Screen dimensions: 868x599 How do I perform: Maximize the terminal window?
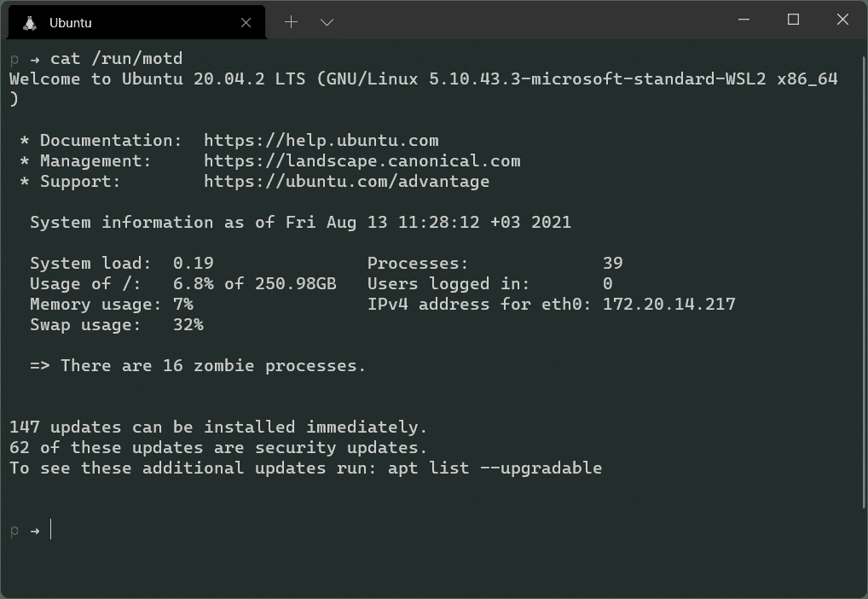[793, 20]
